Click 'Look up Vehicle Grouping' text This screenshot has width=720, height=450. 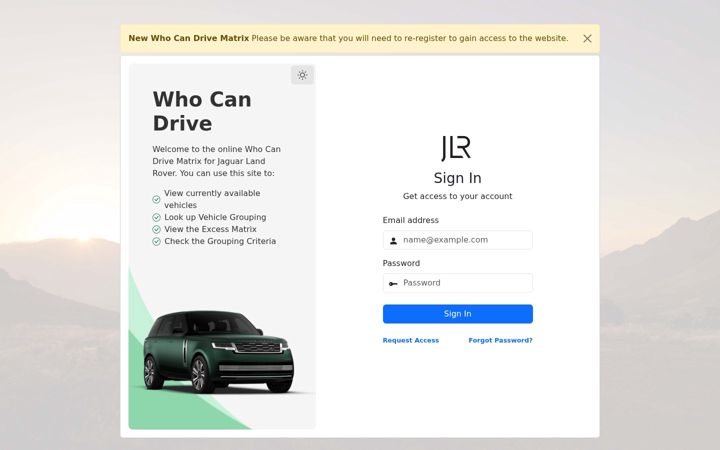pos(215,217)
